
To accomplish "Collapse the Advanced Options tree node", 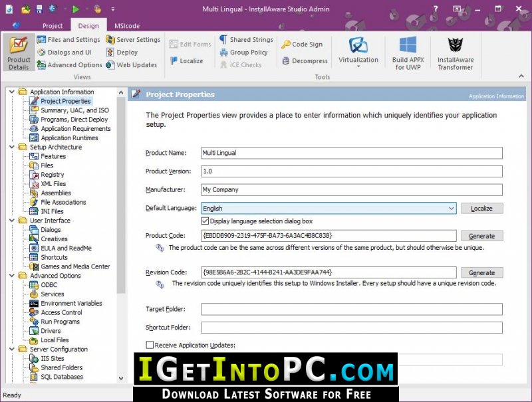I will (x=12, y=276).
